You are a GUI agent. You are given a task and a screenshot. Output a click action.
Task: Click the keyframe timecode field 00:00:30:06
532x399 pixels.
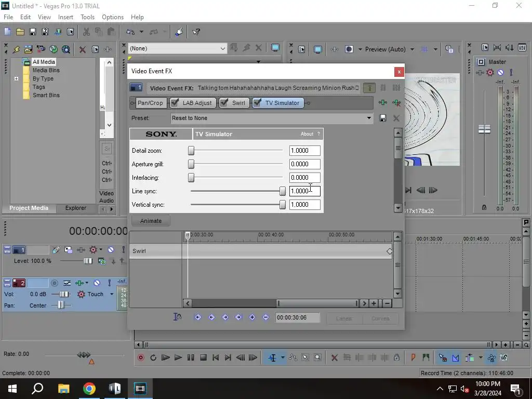tap(297, 317)
